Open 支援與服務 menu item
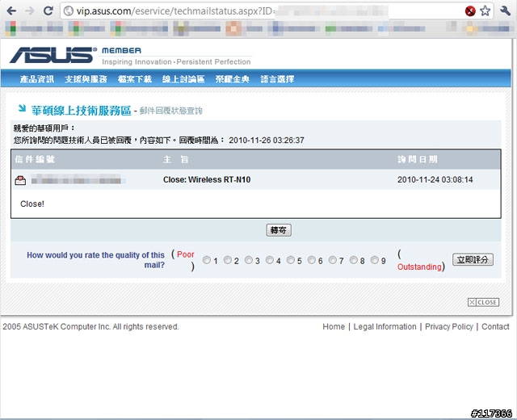Image resolution: width=517 pixels, height=420 pixels. click(86, 79)
